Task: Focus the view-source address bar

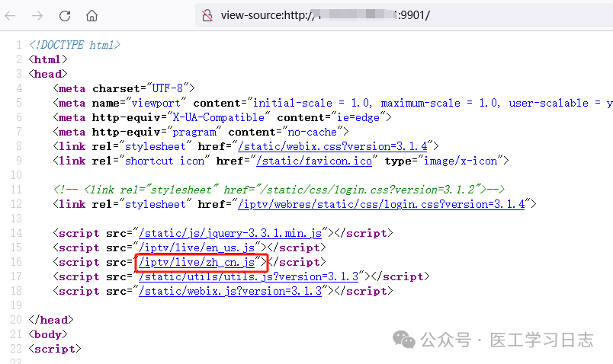Action: click(x=404, y=16)
